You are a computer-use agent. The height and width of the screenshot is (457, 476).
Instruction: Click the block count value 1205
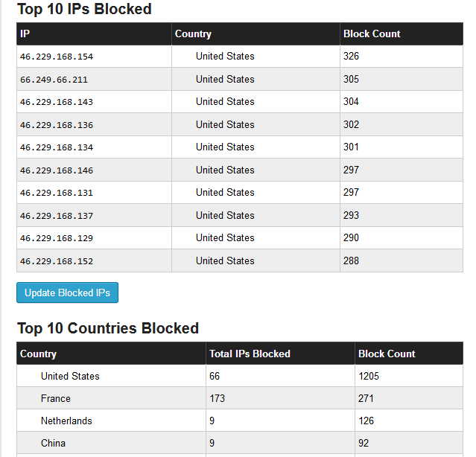coord(368,376)
